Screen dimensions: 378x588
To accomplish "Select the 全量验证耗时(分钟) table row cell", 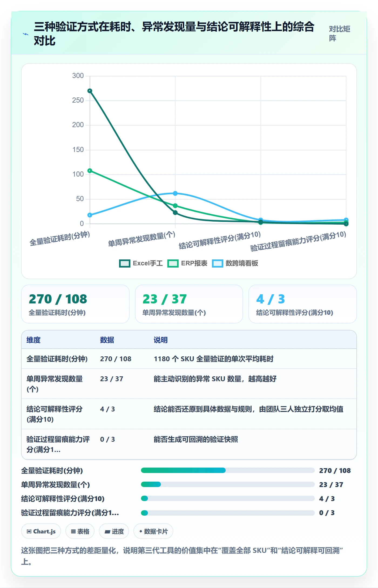I will 57,359.
